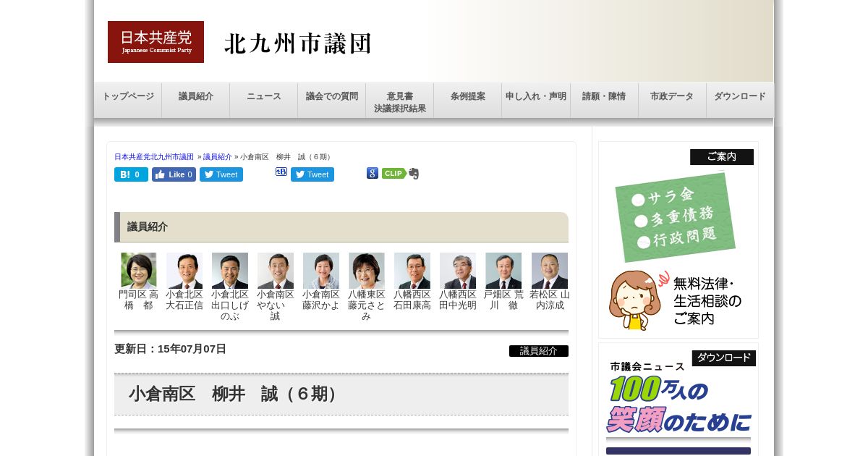Click the Hatena Bookmark B! button
Image resolution: width=868 pixels, height=456 pixels.
[131, 174]
